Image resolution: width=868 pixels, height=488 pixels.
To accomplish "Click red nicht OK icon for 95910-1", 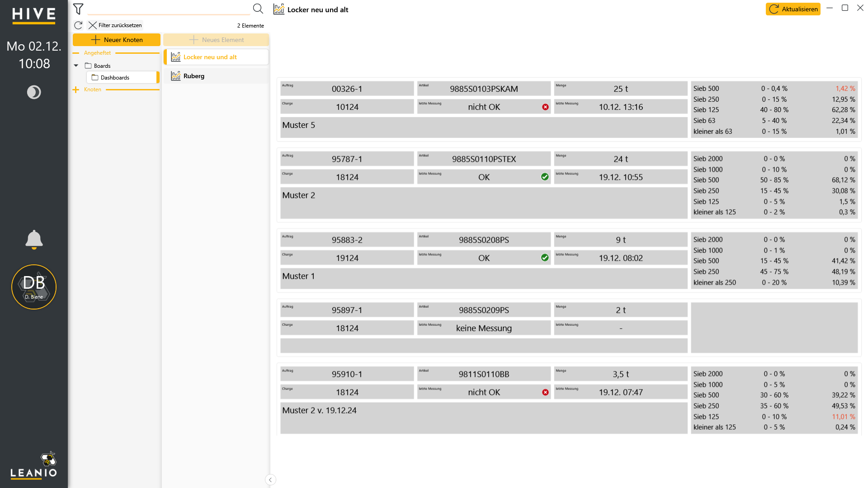I will [x=545, y=392].
